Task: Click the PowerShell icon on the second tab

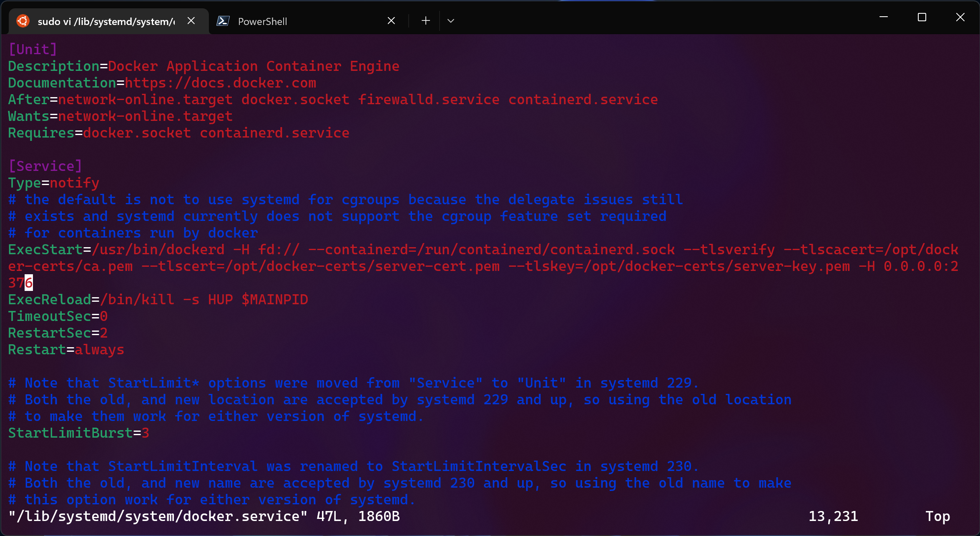Action: 223,20
